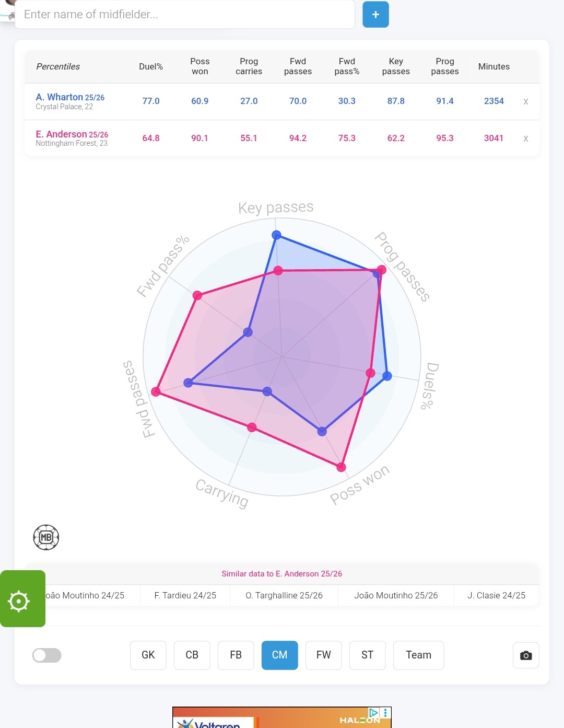Click the AdChoices icon on advertisement
The image size is (564, 728).
pyautogui.click(x=373, y=712)
